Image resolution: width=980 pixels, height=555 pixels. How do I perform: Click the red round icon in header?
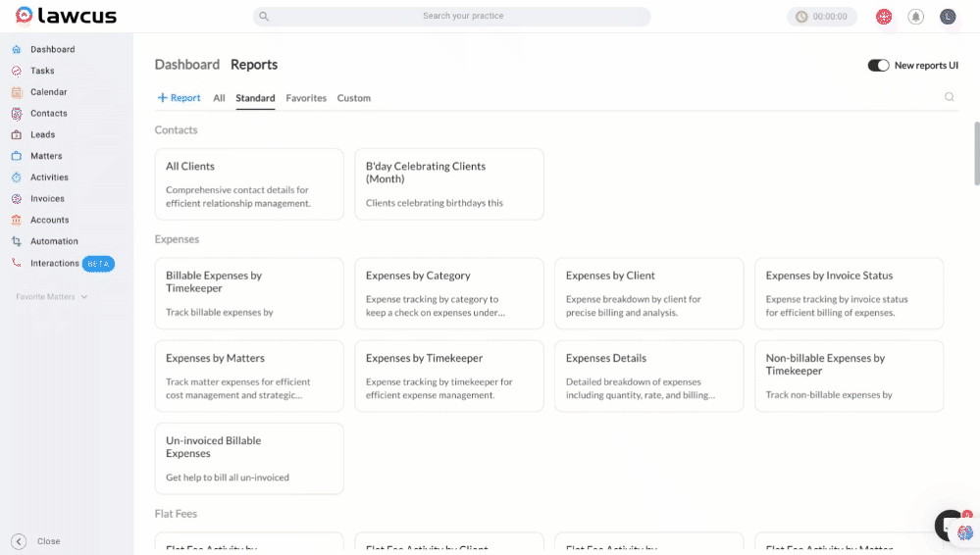point(884,17)
